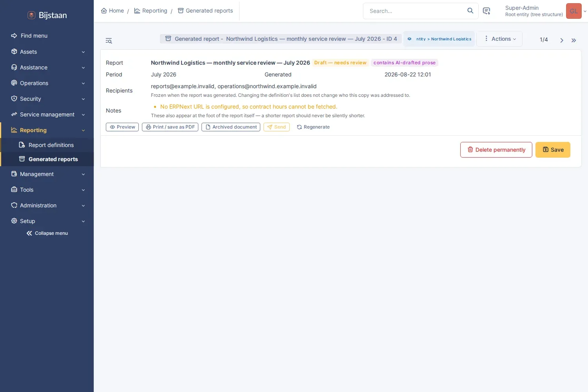Expand the Management menu
The height and width of the screenshot is (392, 588).
(x=47, y=174)
